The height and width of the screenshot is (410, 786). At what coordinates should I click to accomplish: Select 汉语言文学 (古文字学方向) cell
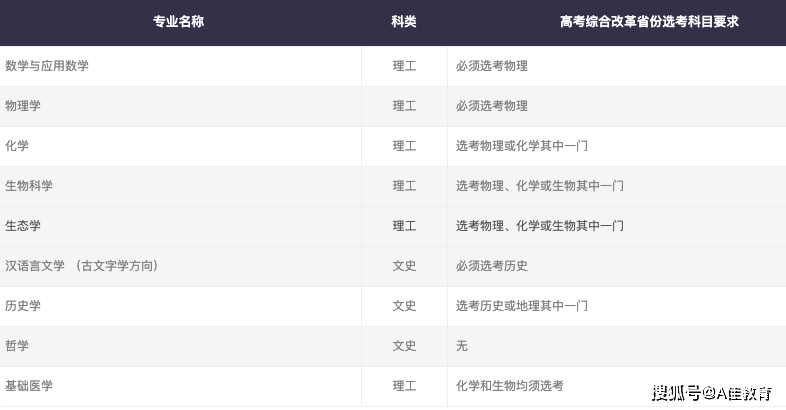coord(82,266)
